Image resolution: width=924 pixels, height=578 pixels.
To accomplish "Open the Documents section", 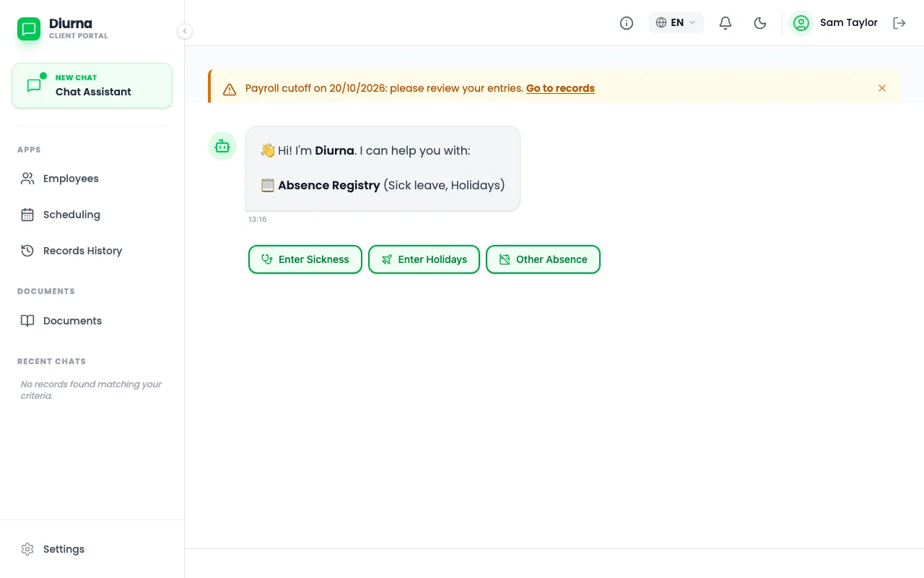I will pos(92,321).
